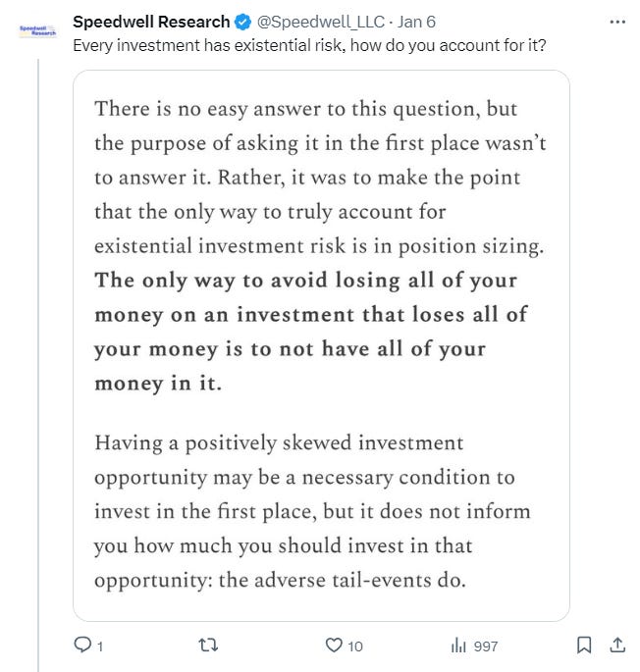Open the Speedwell Research profile avatar

tap(37, 30)
